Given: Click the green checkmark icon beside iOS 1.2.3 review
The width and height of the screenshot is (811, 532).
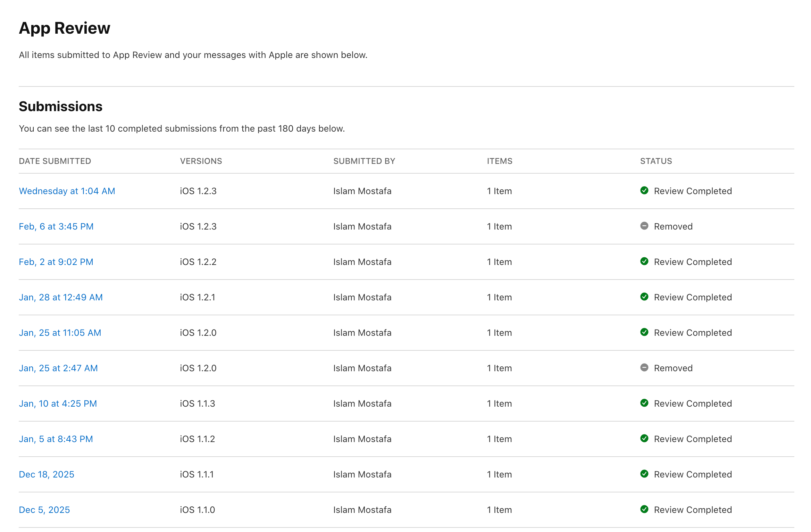Looking at the screenshot, I should [x=645, y=191].
